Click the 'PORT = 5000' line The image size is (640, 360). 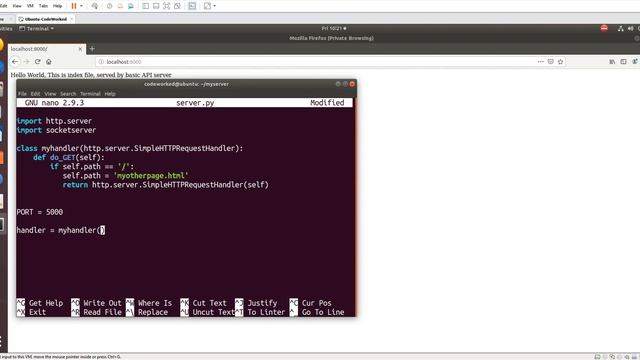click(x=40, y=212)
